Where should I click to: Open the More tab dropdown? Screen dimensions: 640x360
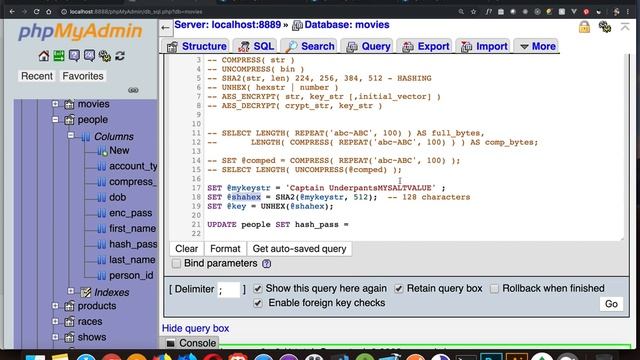538,47
